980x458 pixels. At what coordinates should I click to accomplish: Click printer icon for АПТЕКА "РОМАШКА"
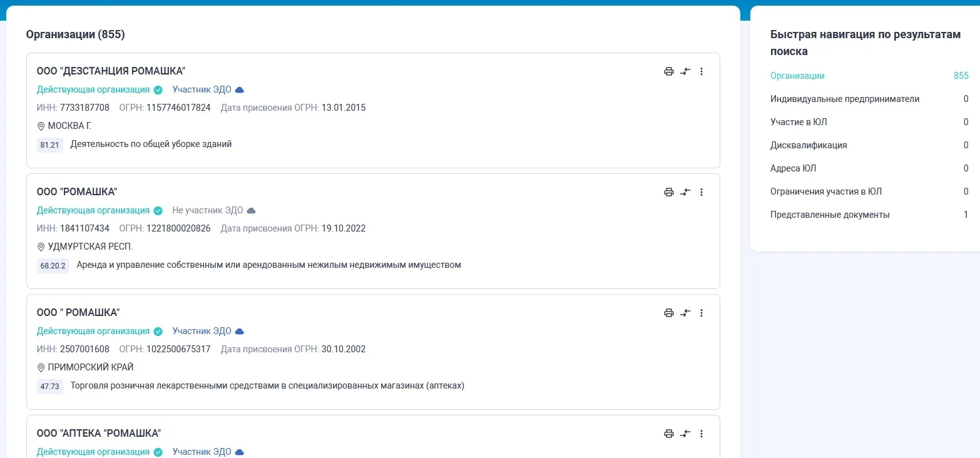(668, 434)
